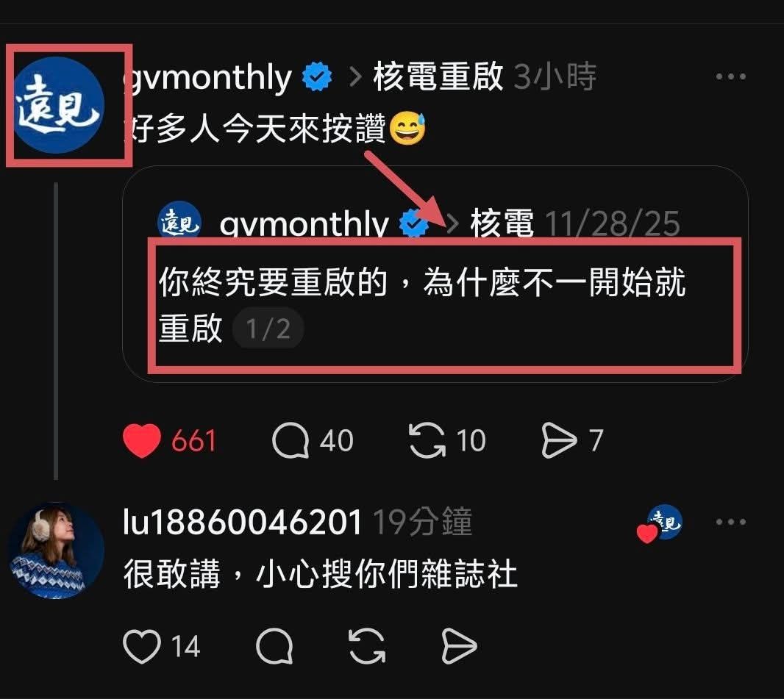Screen dimensions: 784x699
Task: Share the gvmonthly post via send icon
Action: pos(559,440)
